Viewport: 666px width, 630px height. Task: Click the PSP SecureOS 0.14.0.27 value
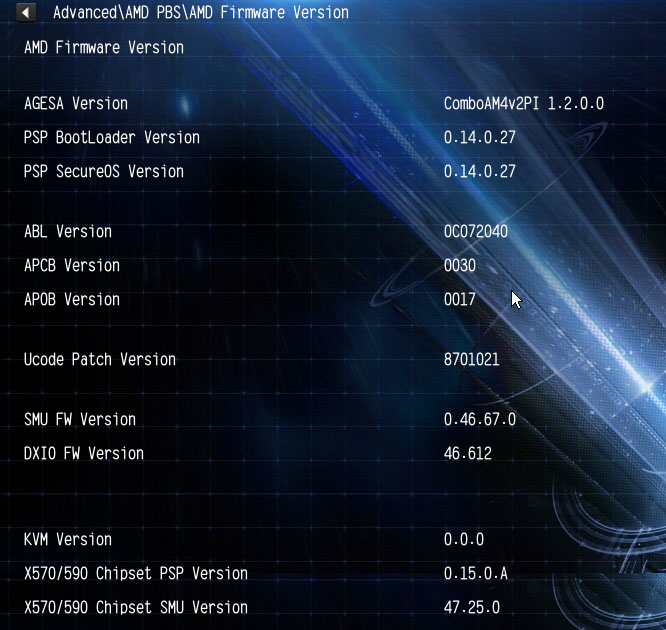click(480, 172)
